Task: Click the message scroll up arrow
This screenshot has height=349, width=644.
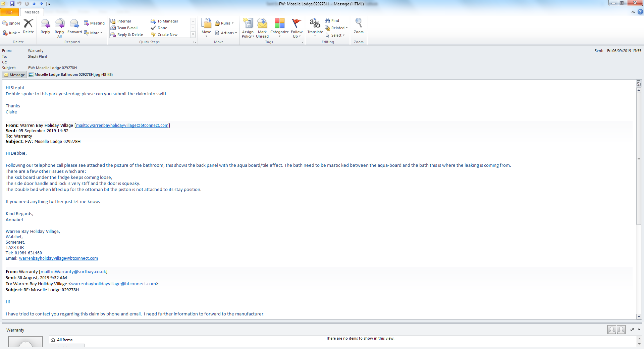Action: (639, 90)
